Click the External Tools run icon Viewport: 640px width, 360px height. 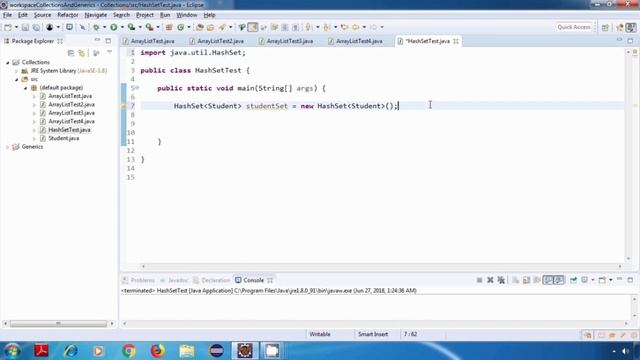pos(150,27)
